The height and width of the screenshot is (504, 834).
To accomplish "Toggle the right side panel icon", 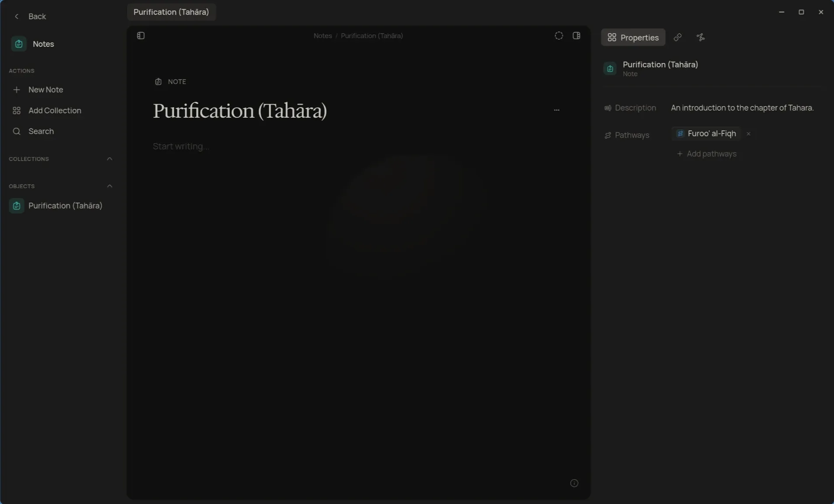I will coord(576,36).
